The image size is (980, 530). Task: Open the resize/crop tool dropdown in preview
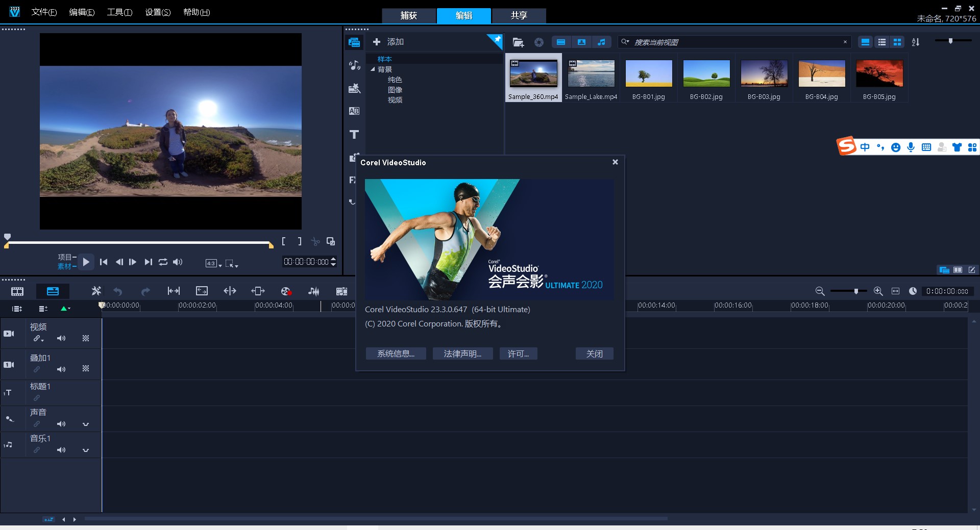click(232, 263)
